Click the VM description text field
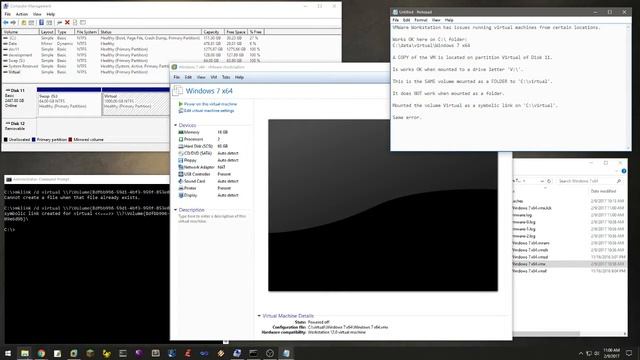The image size is (640, 360). tap(212, 218)
